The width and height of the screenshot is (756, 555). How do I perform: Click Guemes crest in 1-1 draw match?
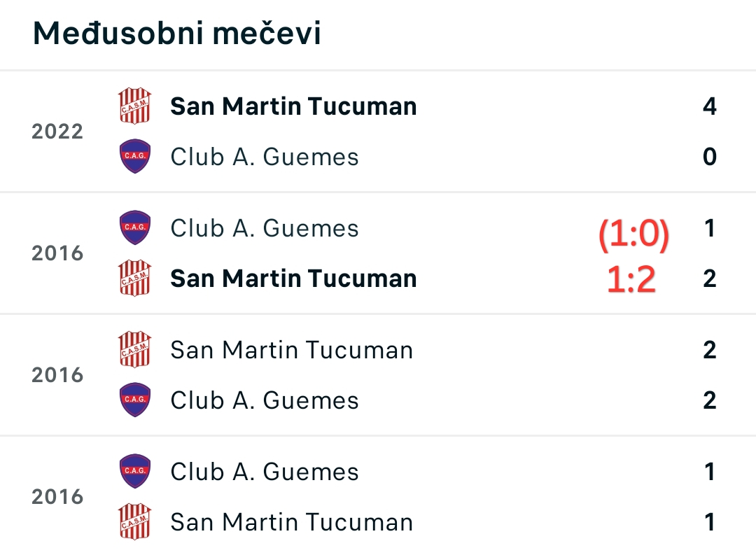tap(135, 471)
